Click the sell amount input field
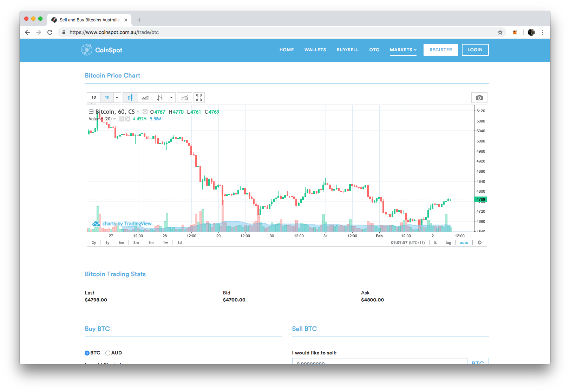 380,361
